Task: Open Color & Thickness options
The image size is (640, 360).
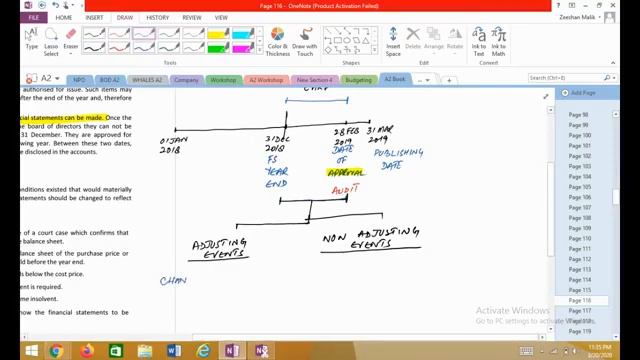Action: click(278, 42)
